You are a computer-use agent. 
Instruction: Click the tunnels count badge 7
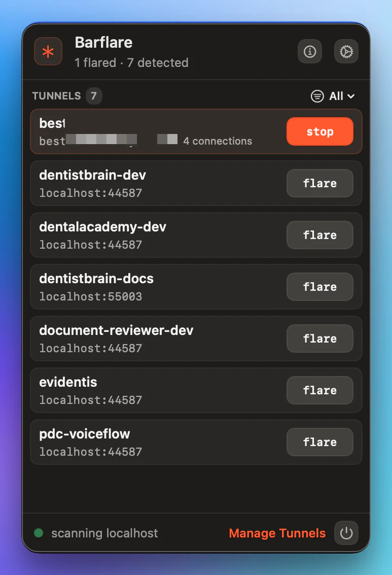pos(94,96)
